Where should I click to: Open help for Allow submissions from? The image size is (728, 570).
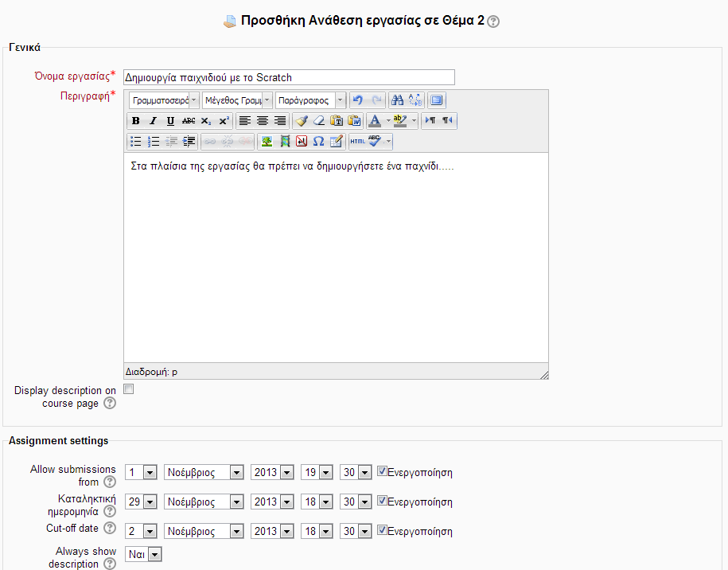pyautogui.click(x=110, y=482)
